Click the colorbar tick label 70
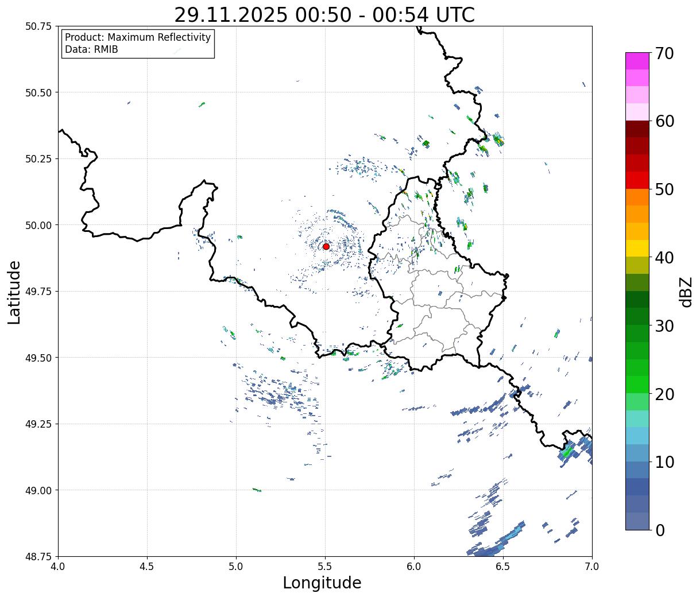This screenshot has height=597, width=700. point(664,53)
